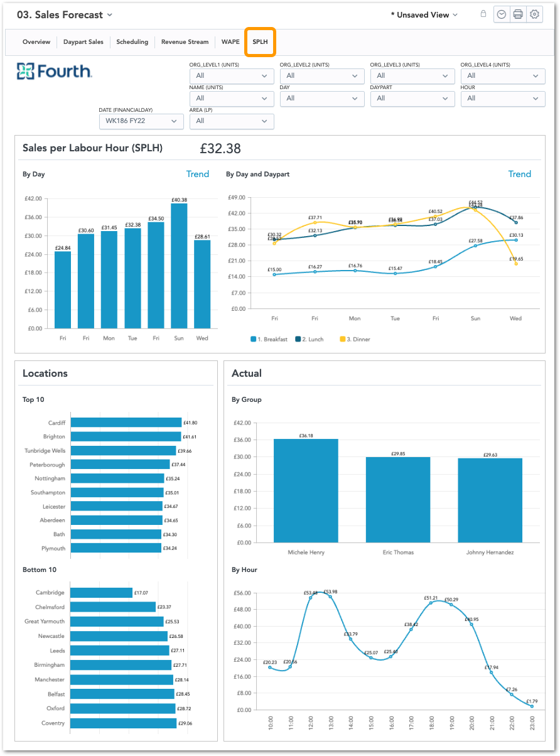Toggle the Lunch legend series
The width and height of the screenshot is (560, 756).
click(x=310, y=339)
